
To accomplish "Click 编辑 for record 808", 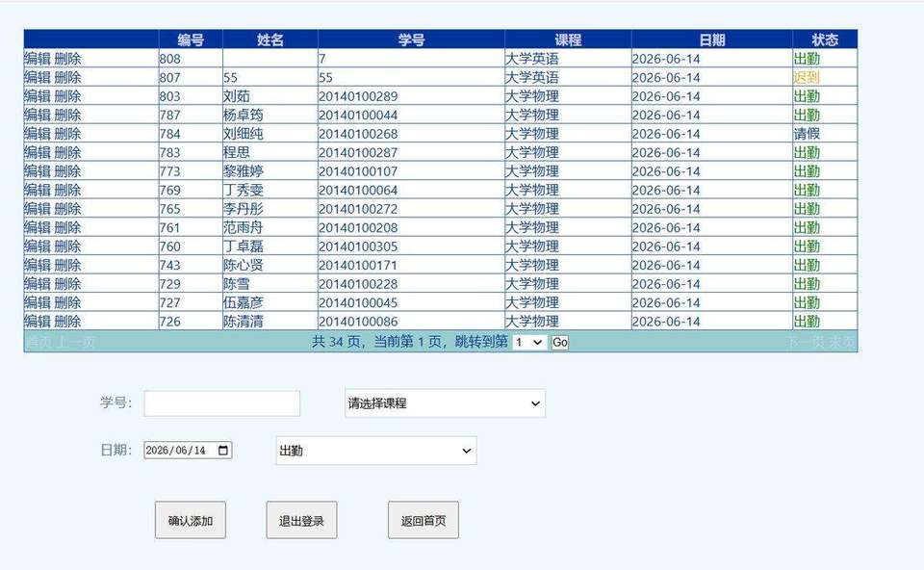I will [38, 59].
